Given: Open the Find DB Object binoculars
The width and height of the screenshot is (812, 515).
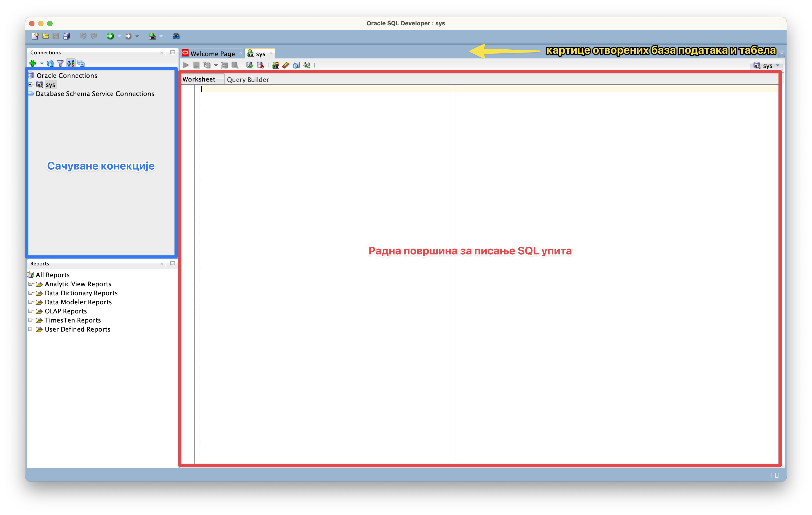Looking at the screenshot, I should pos(176,36).
